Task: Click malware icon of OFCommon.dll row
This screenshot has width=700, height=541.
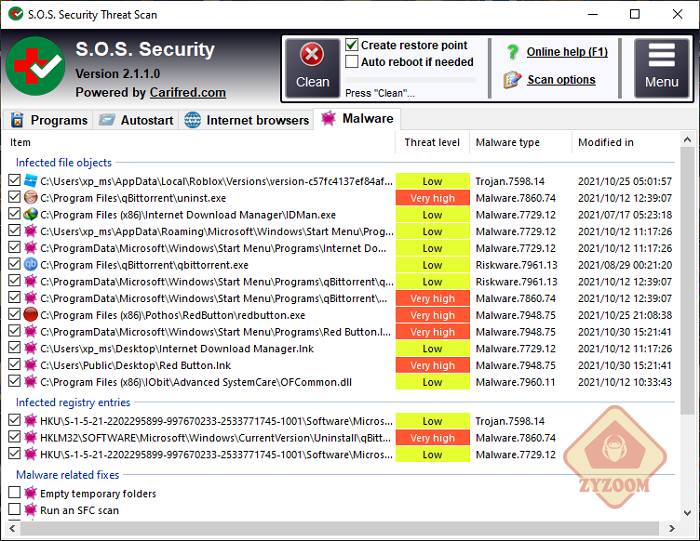Action: click(x=30, y=382)
